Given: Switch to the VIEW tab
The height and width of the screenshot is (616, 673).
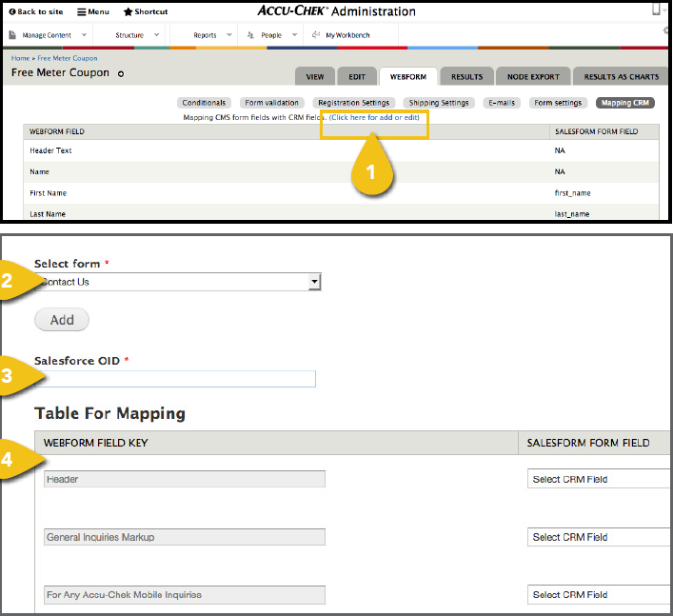Looking at the screenshot, I should coord(315,77).
